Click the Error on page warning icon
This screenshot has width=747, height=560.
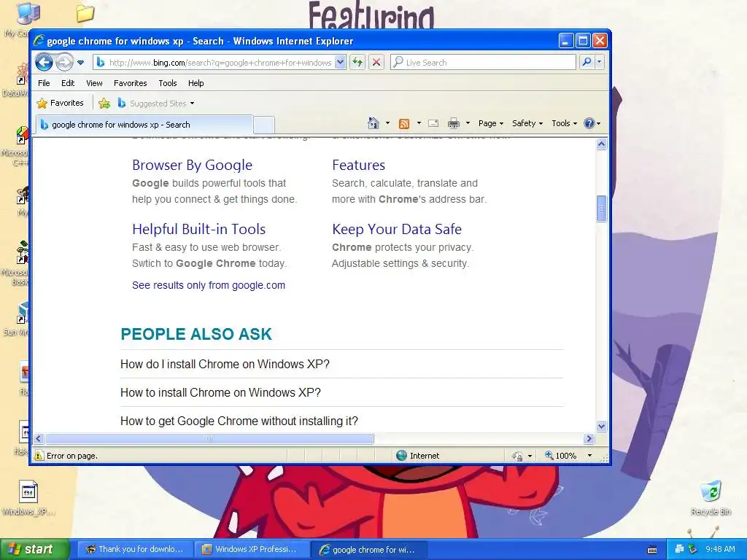(39, 456)
